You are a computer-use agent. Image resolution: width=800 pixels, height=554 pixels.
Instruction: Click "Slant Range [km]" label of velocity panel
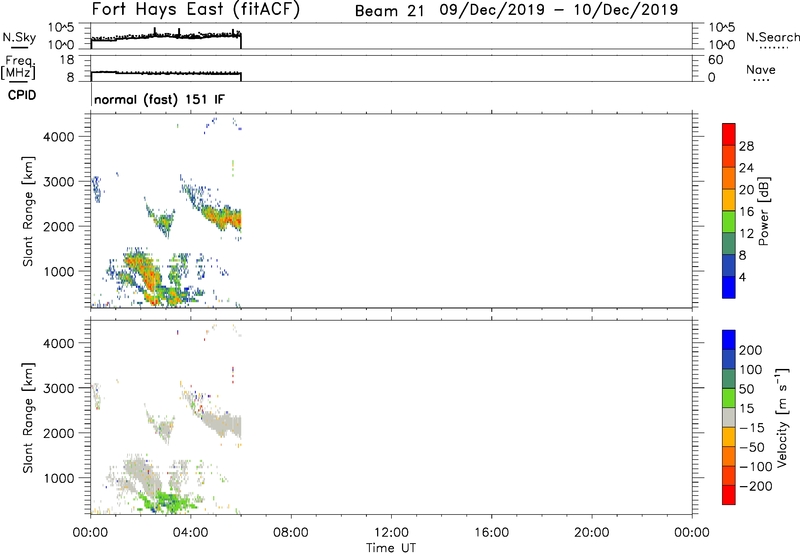(28, 418)
